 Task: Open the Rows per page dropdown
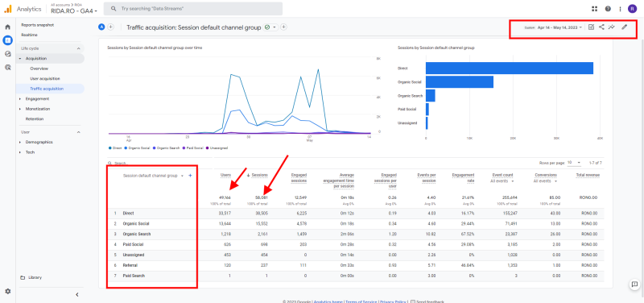(x=574, y=163)
